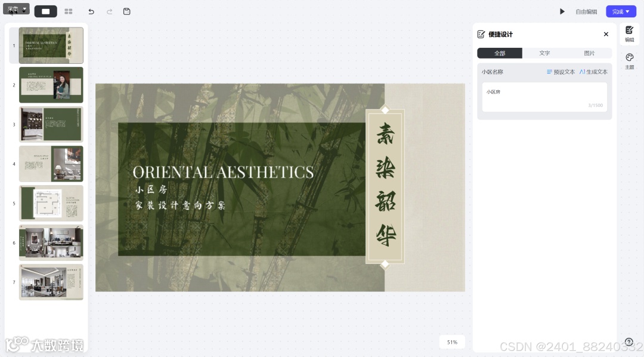Click the undo arrow icon

tap(91, 11)
